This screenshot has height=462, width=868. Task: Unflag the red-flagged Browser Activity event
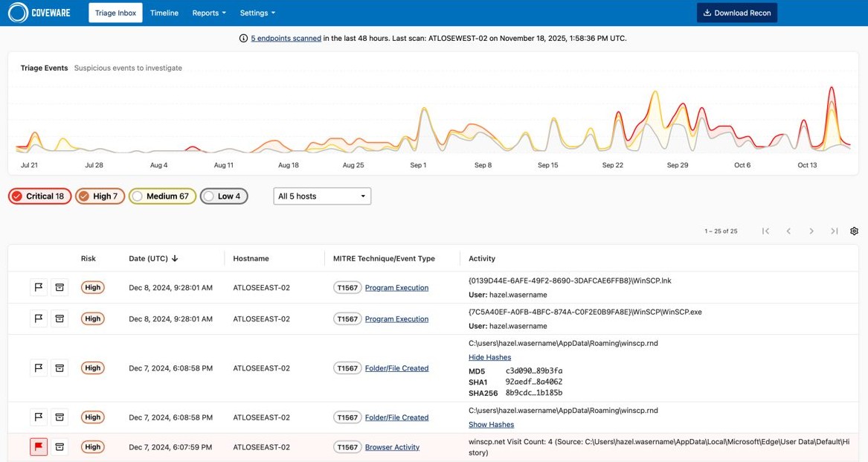tap(39, 446)
